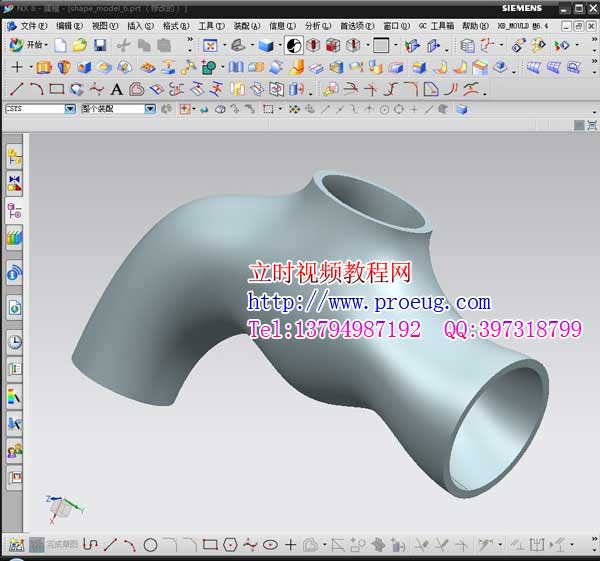Click the Layer settings stacked sheets icon
600x561 pixels.
pyautogui.click(x=467, y=46)
